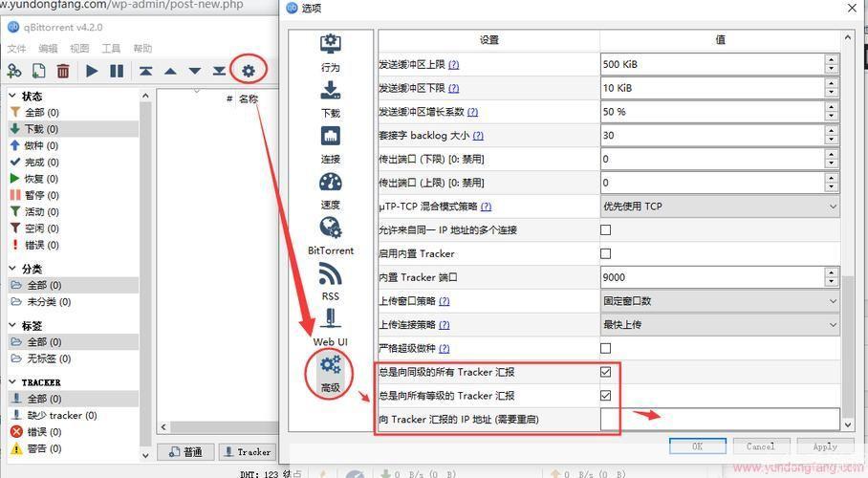Select the Web UI options page
The width and height of the screenshot is (868, 478).
[x=331, y=328]
